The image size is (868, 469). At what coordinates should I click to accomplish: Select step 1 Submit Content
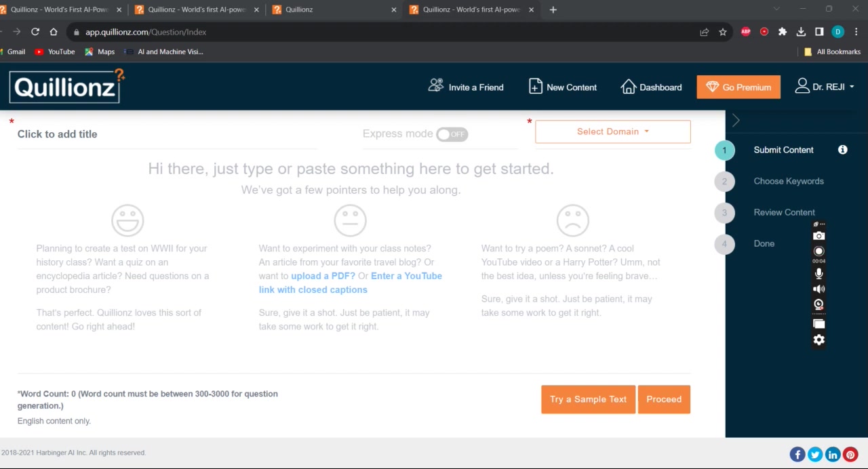[724, 150]
